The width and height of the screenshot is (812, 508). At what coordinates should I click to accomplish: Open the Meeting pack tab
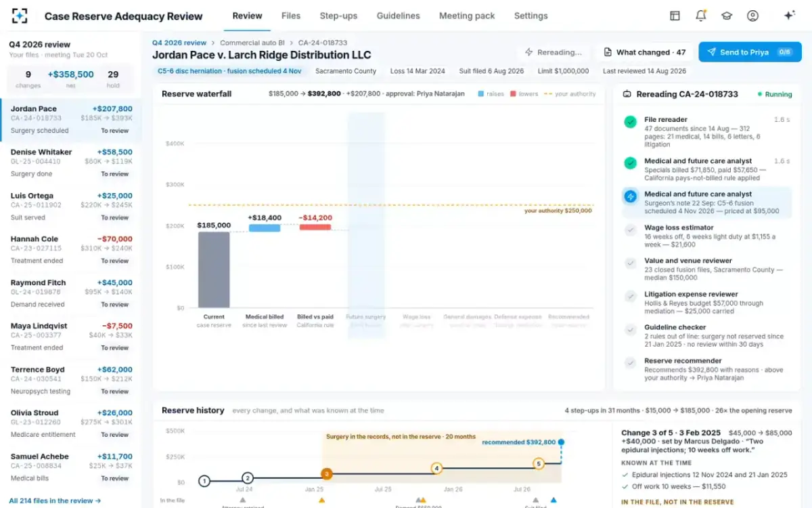pos(467,16)
